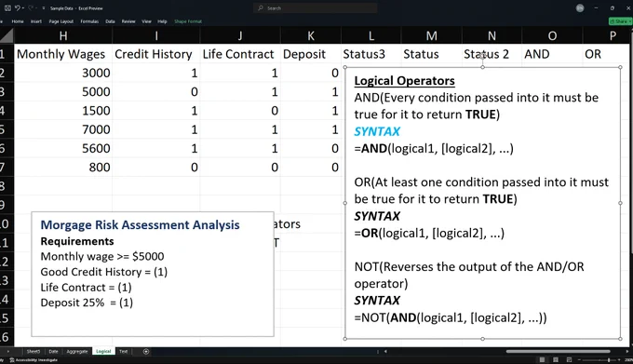Open Customize Quick Access Toolbar dropdown

43,8
